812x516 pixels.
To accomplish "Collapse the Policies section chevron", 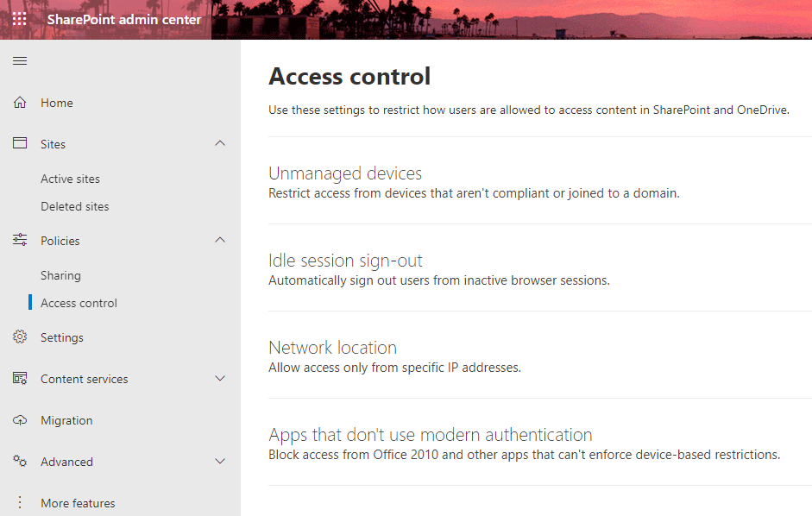I will [220, 240].
